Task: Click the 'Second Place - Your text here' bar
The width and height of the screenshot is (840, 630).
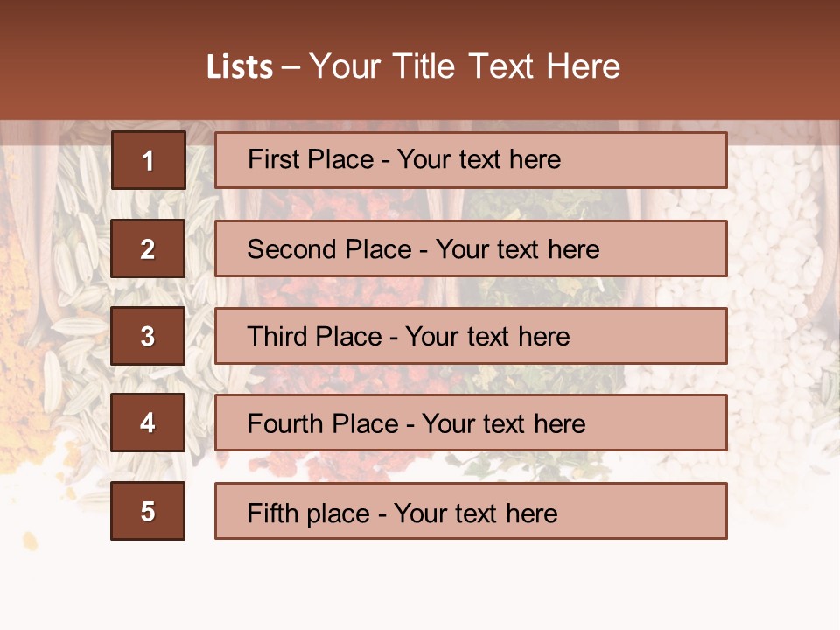Action: 471,248
